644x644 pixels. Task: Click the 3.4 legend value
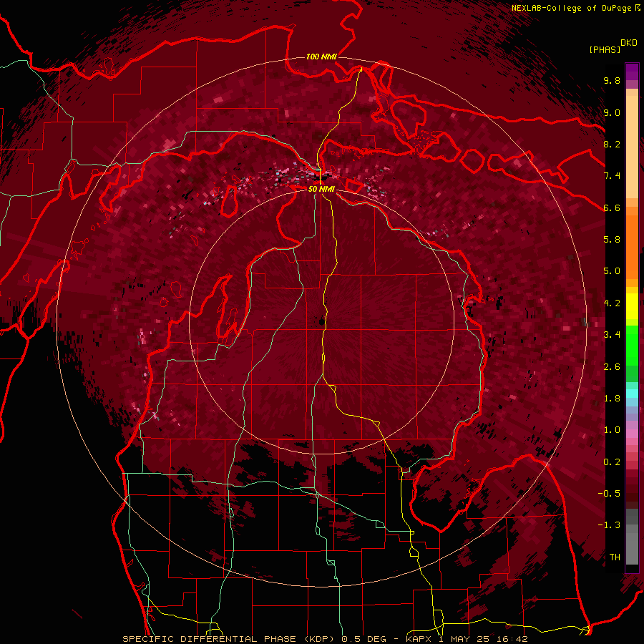(612, 335)
